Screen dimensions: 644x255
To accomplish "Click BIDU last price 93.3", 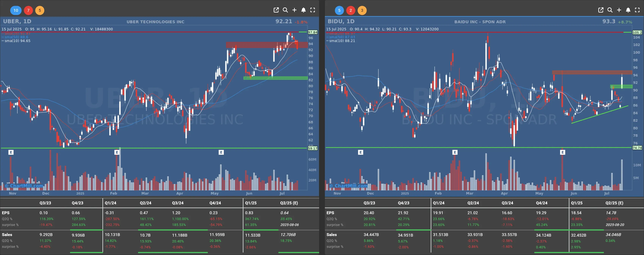I will [609, 21].
